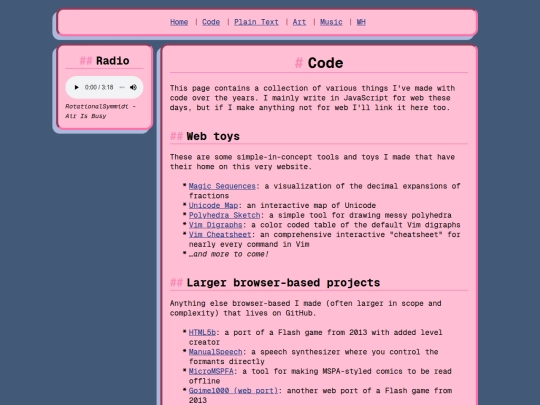Open the Music navigation link

[331, 22]
